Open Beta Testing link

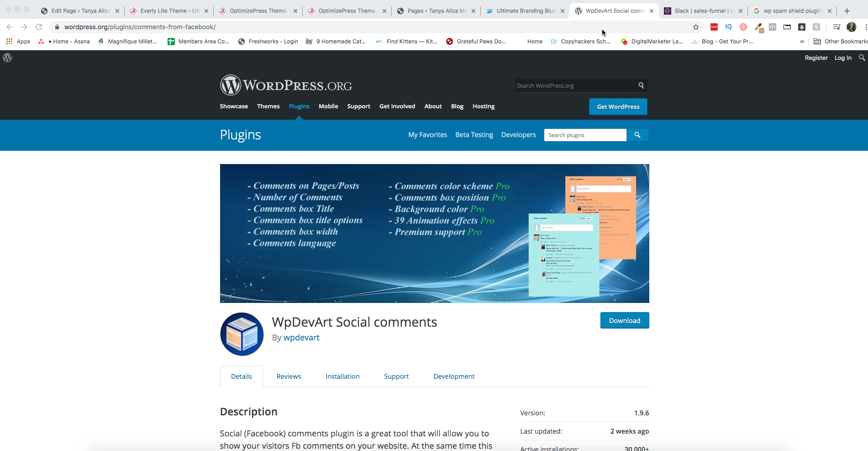(x=474, y=135)
